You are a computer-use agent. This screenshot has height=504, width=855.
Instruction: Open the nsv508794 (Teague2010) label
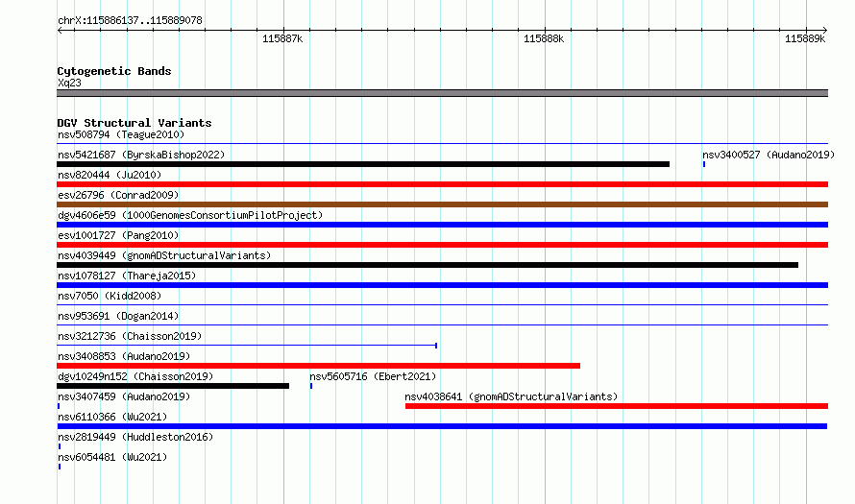[x=121, y=134]
